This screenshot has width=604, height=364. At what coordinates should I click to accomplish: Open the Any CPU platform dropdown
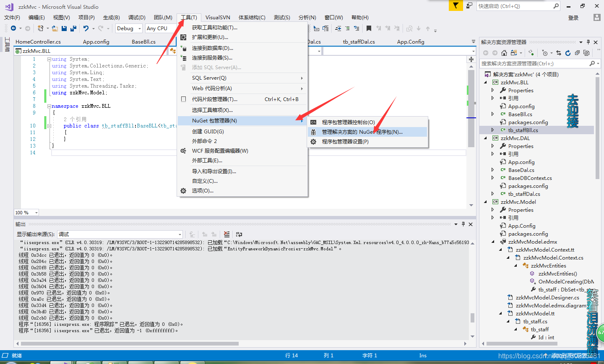click(161, 29)
